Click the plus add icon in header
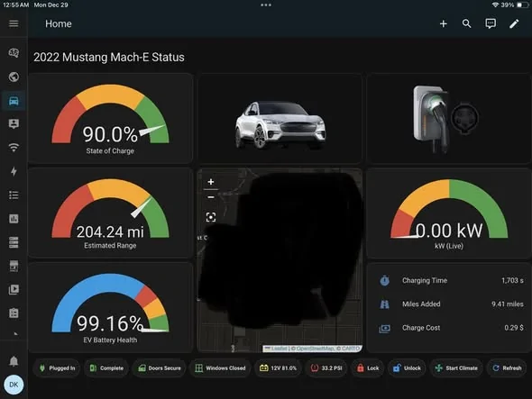This screenshot has width=532, height=399. click(x=443, y=23)
